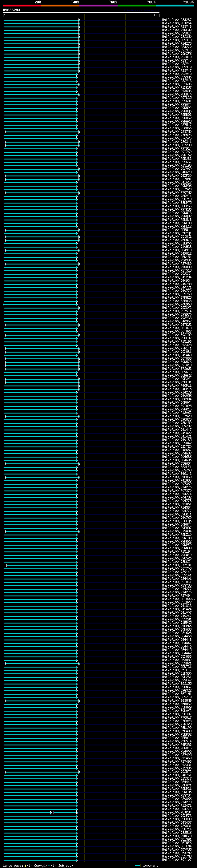This screenshot has height=868, width=197.
Task: Select the UniRef100_P22686 label
Action: (177, 84)
